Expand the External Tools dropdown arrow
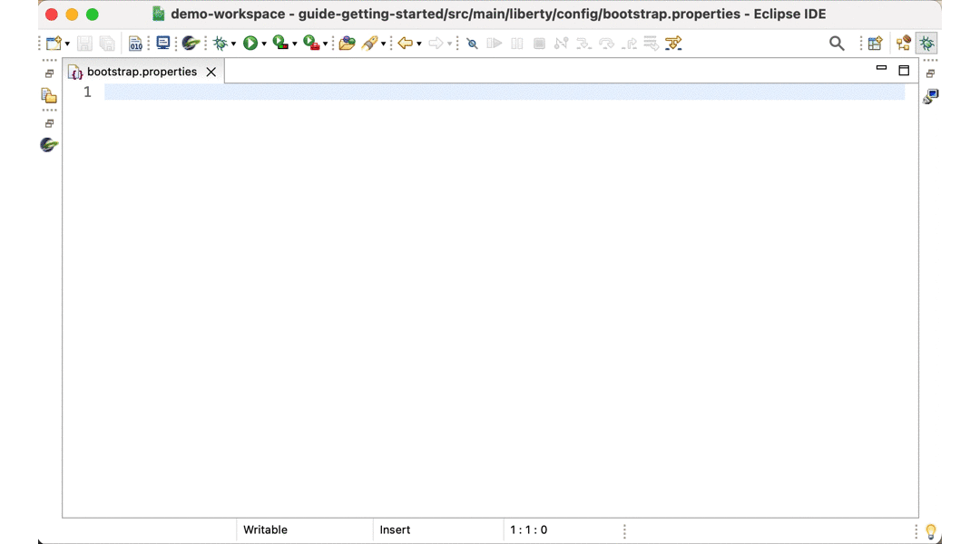Image resolution: width=980 pixels, height=544 pixels. tap(326, 44)
